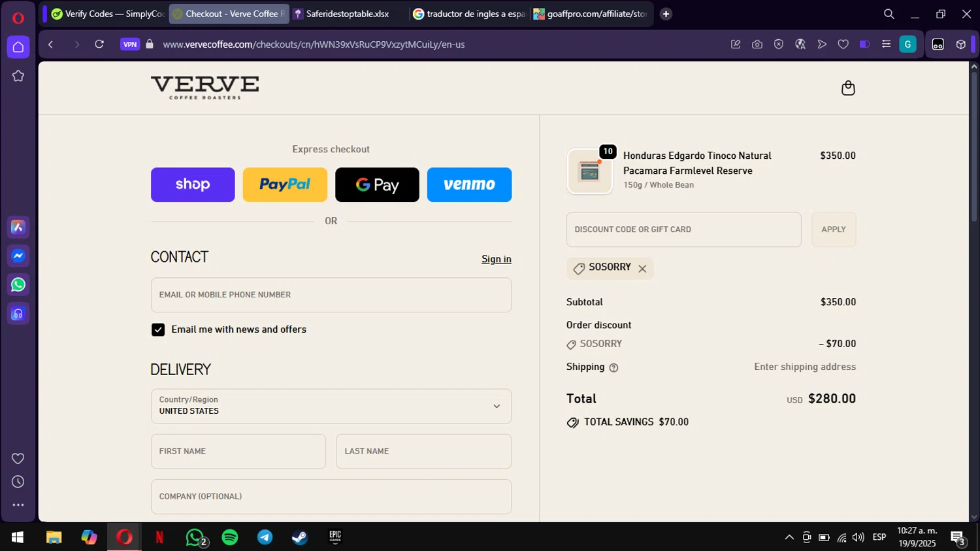Open Opera menu logo button
This screenshot has height=551, width=980.
click(18, 18)
